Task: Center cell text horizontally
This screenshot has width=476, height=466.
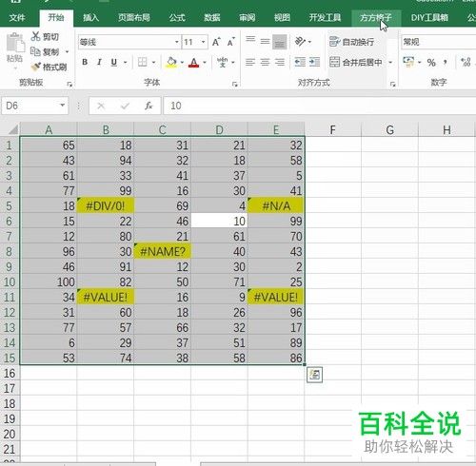Action: (x=265, y=62)
